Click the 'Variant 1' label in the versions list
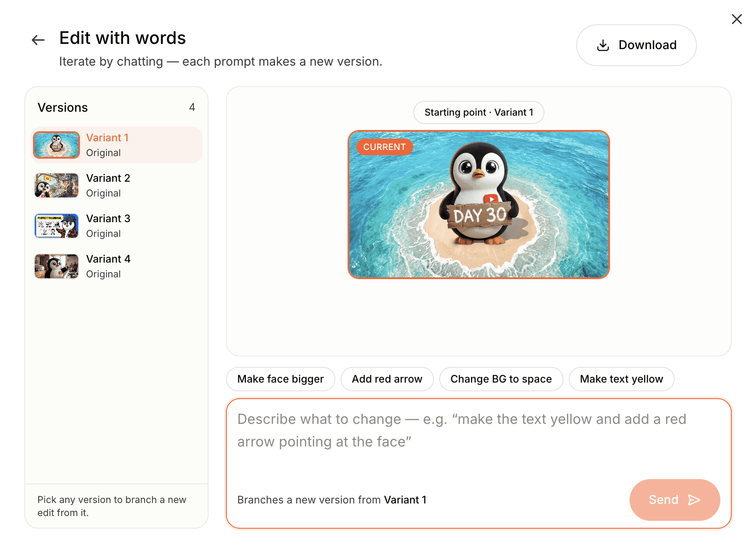756x553 pixels. [x=107, y=138]
